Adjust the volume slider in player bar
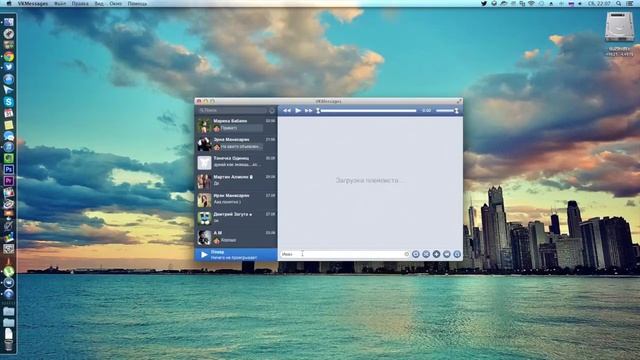 [x=447, y=111]
